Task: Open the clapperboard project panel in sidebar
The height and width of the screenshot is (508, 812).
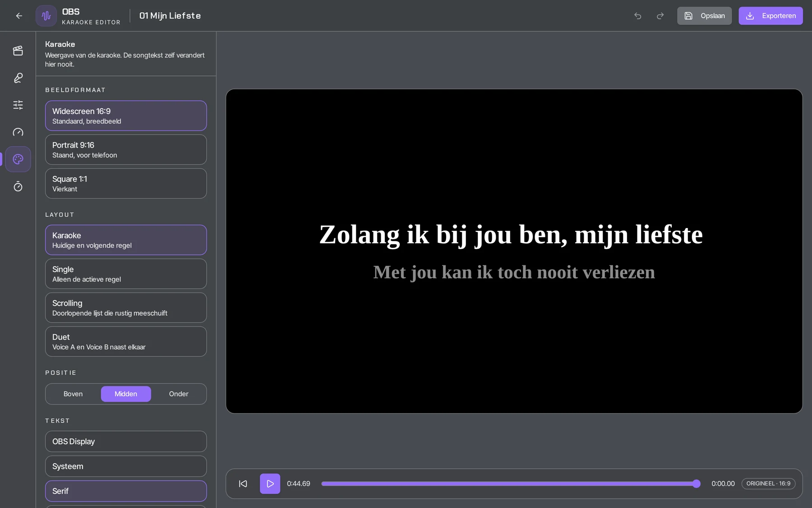Action: 18,51
